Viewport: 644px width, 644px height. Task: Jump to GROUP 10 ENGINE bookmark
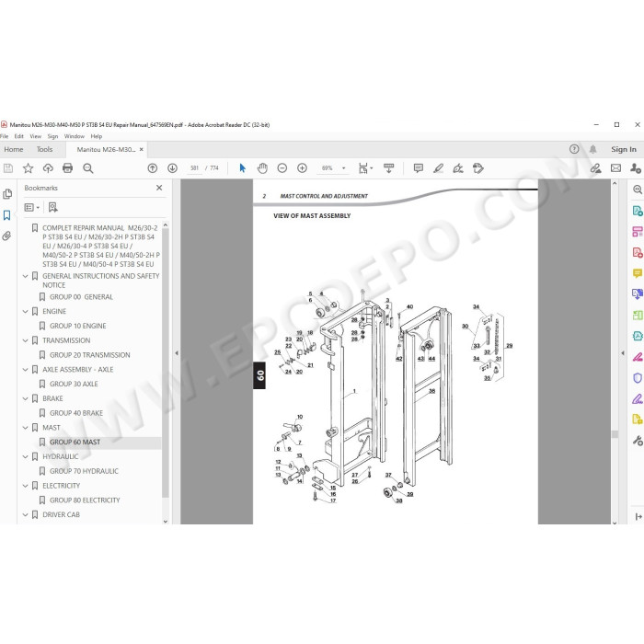click(77, 326)
